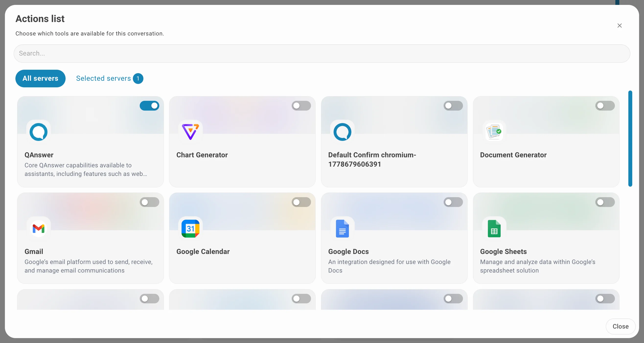Click the 'Manage and analyze data' description
This screenshot has height=343, width=644.
pyautogui.click(x=538, y=266)
